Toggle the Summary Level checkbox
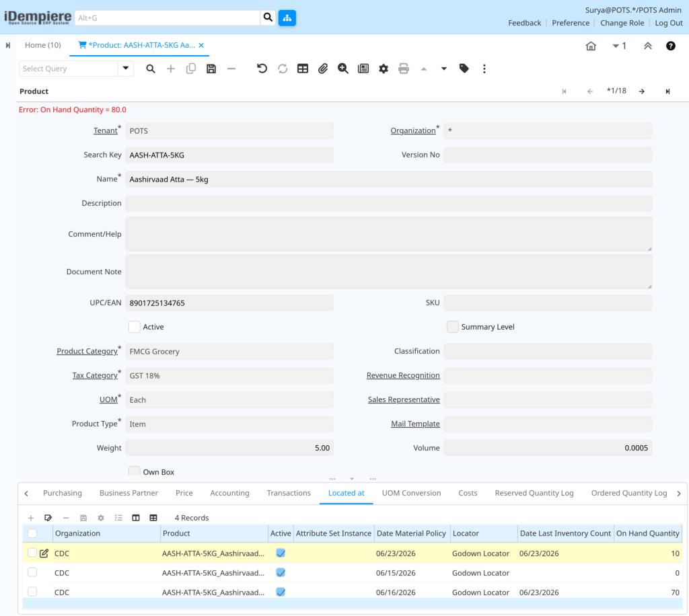 (x=452, y=327)
